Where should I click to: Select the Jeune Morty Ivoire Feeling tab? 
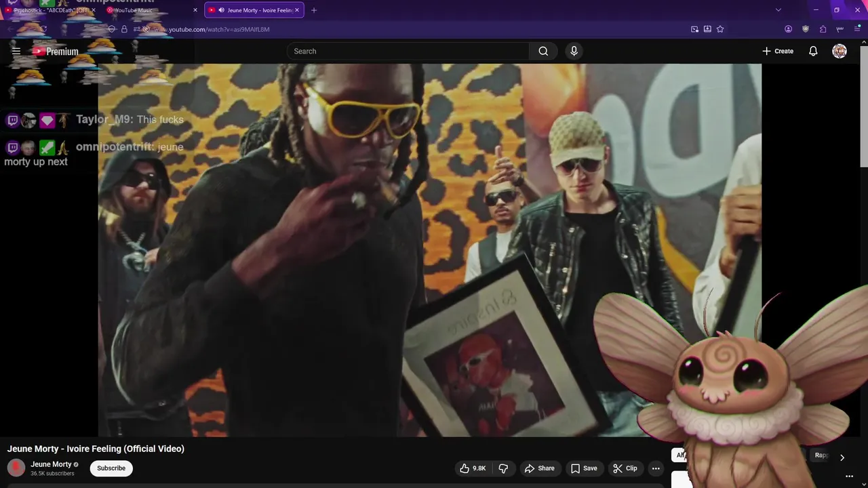[x=254, y=10]
